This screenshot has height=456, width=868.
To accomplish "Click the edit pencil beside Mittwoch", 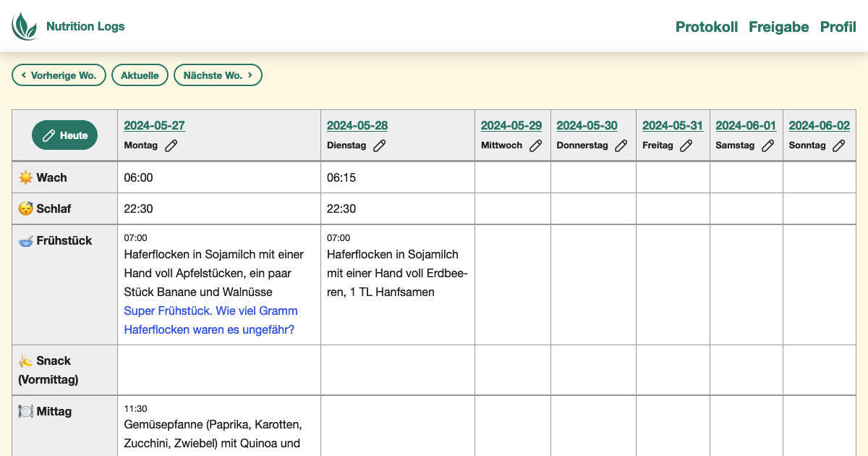I will click(x=535, y=145).
